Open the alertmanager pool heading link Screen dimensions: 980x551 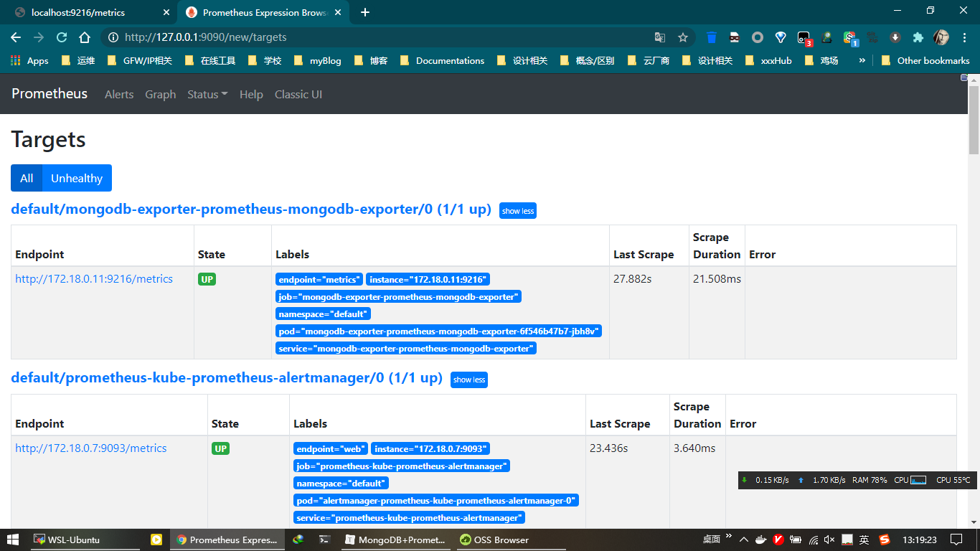(x=227, y=378)
